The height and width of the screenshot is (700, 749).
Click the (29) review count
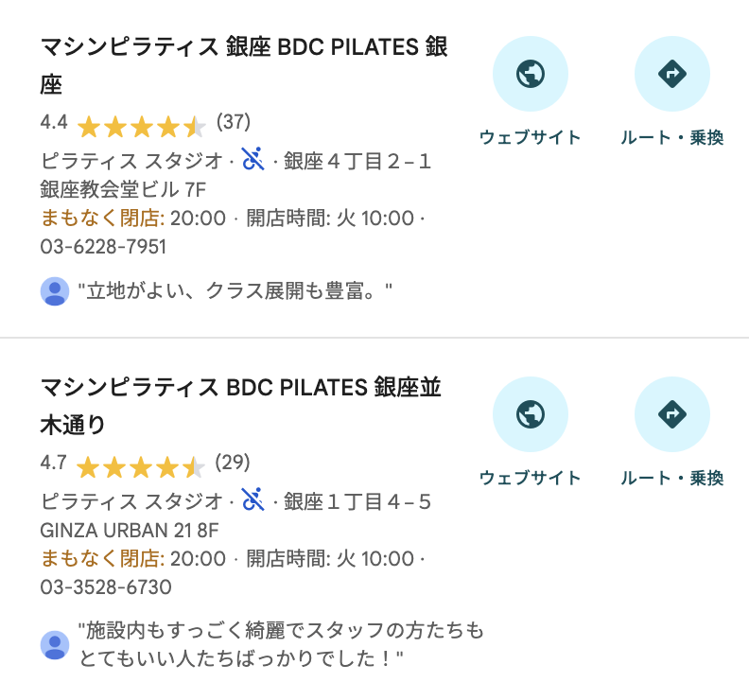pyautogui.click(x=233, y=463)
